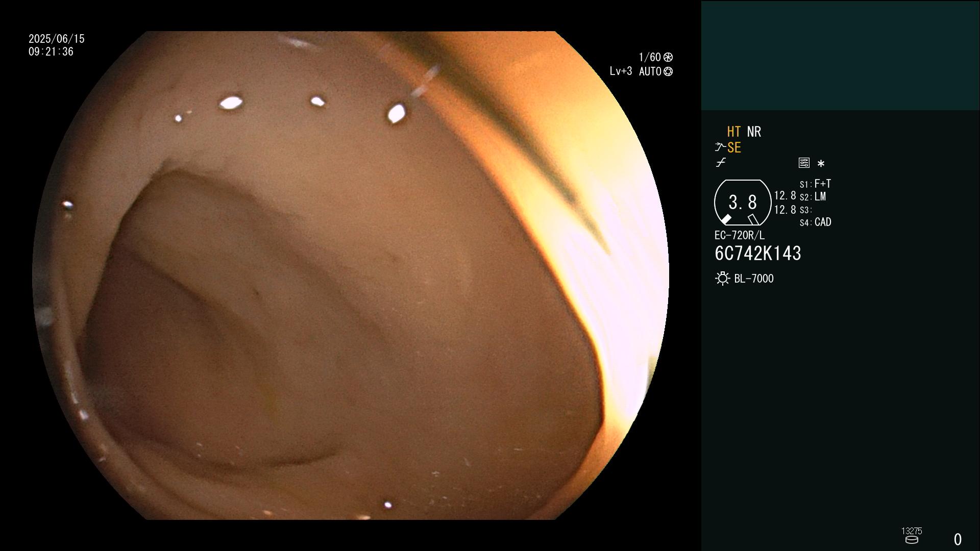Click the storage disk icon near 13275
This screenshot has width=980, height=551.
tap(912, 540)
